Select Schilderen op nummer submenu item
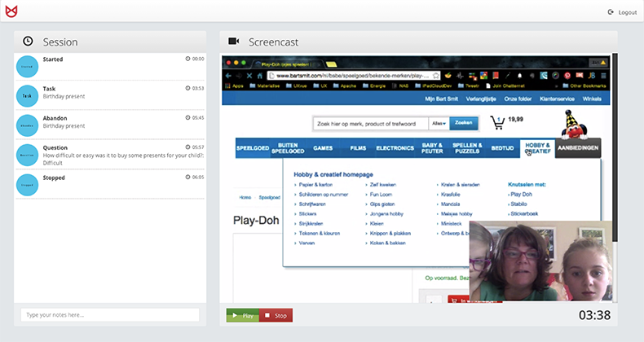 click(x=324, y=195)
